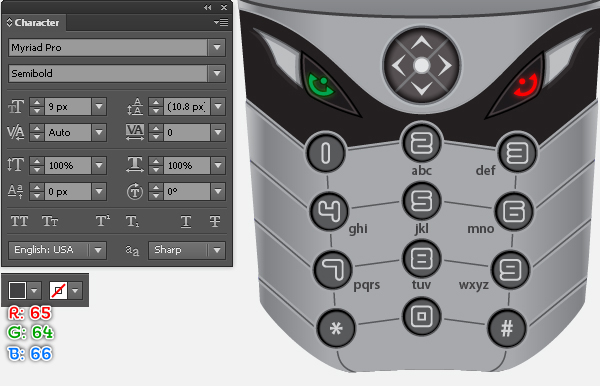
Task: Apply Strikethrough text style
Action: click(215, 221)
